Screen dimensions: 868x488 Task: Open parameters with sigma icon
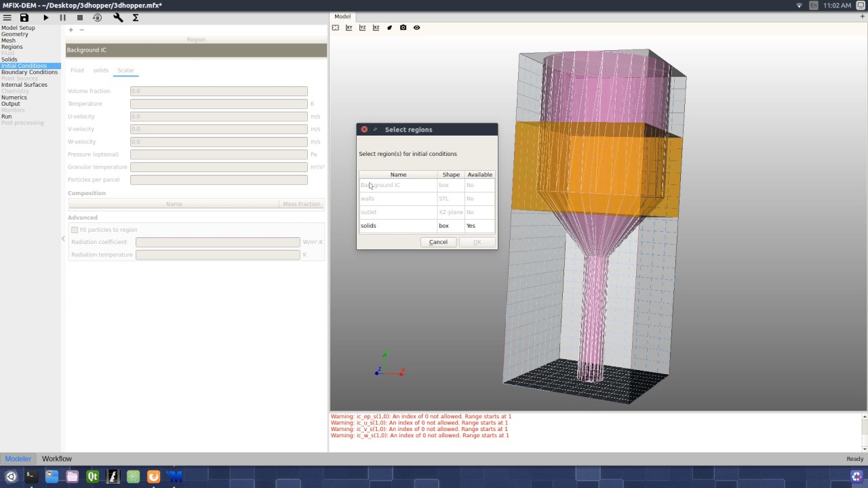tap(136, 18)
